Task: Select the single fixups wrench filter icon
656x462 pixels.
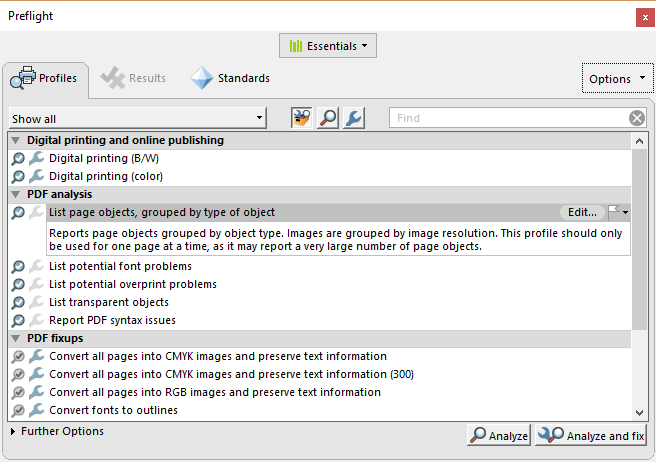Action: point(354,118)
